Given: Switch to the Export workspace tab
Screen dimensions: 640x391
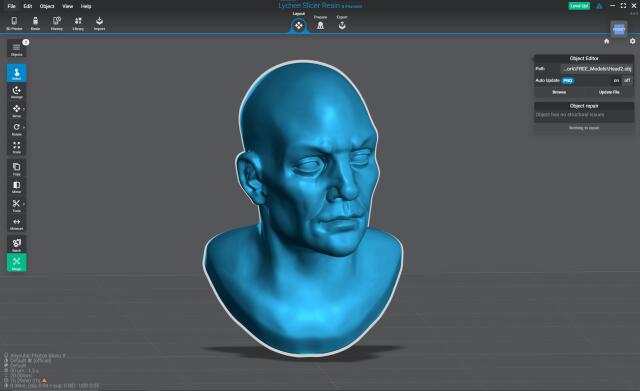Looking at the screenshot, I should click(x=342, y=23).
